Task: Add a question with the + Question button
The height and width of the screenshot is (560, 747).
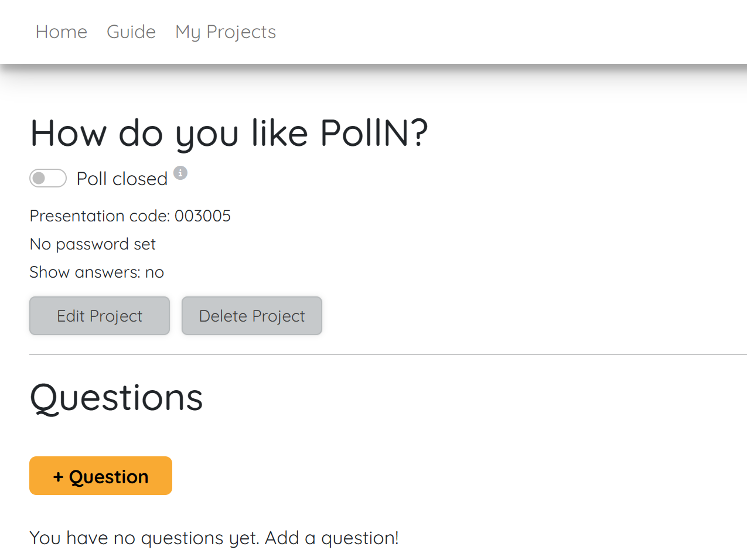Action: coord(100,475)
